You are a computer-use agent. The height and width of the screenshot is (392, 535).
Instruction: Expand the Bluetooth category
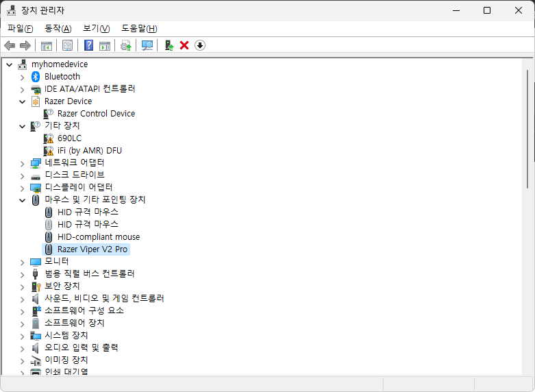pos(23,77)
